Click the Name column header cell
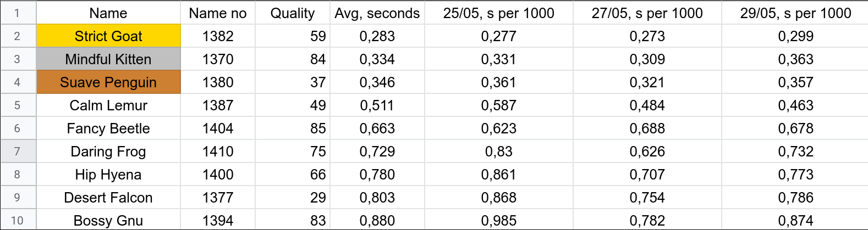 click(108, 13)
